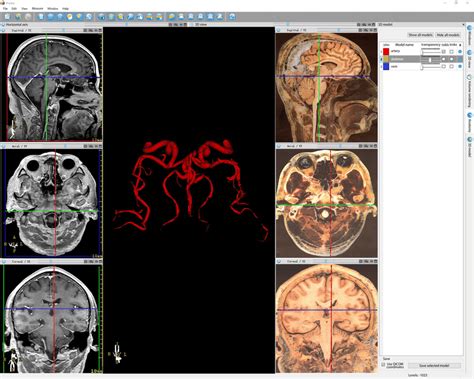Click the Show all models button
The width and height of the screenshot is (474, 379).
click(x=421, y=35)
